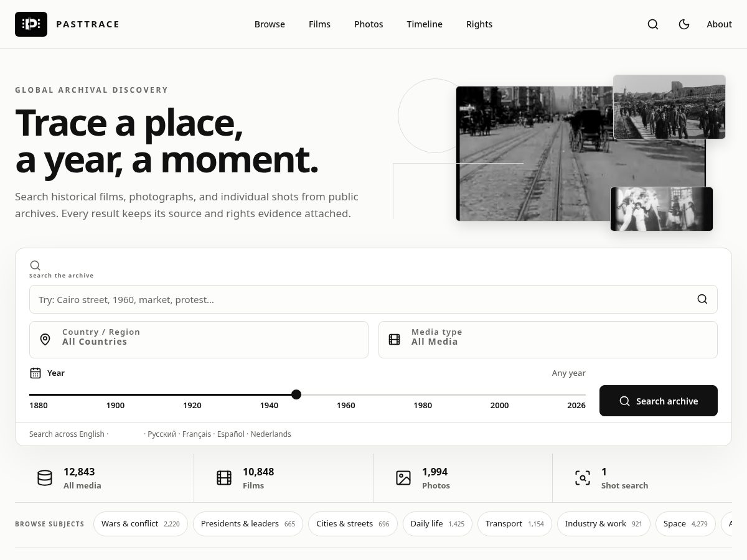Click the database icon for All media
This screenshot has height=560, width=747.
pos(45,478)
